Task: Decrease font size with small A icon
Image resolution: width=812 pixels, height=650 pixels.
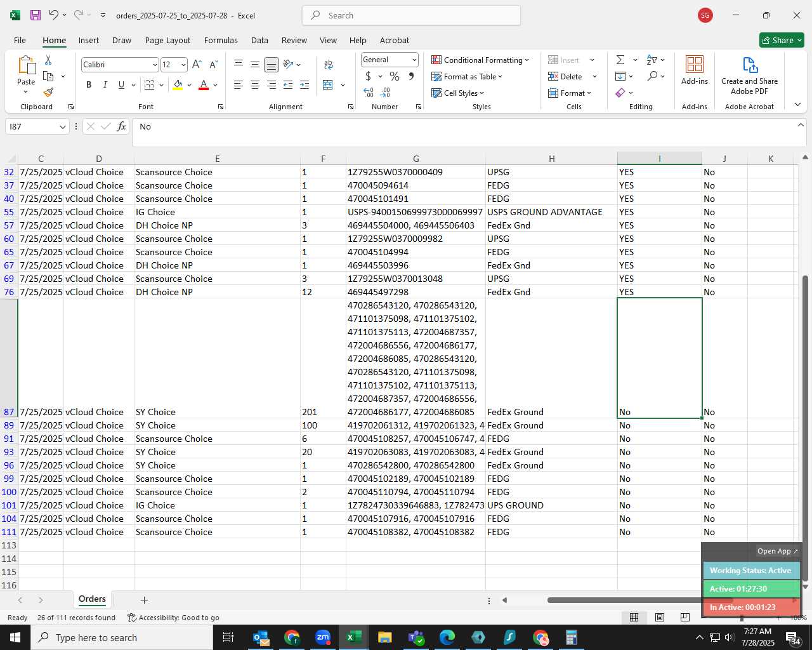Action: pyautogui.click(x=213, y=64)
